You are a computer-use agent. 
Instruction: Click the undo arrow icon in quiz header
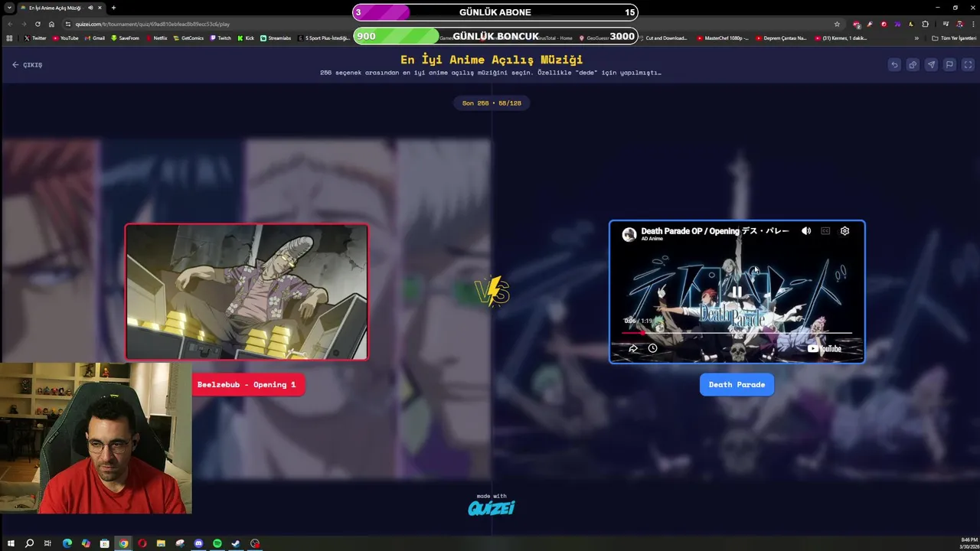(894, 65)
